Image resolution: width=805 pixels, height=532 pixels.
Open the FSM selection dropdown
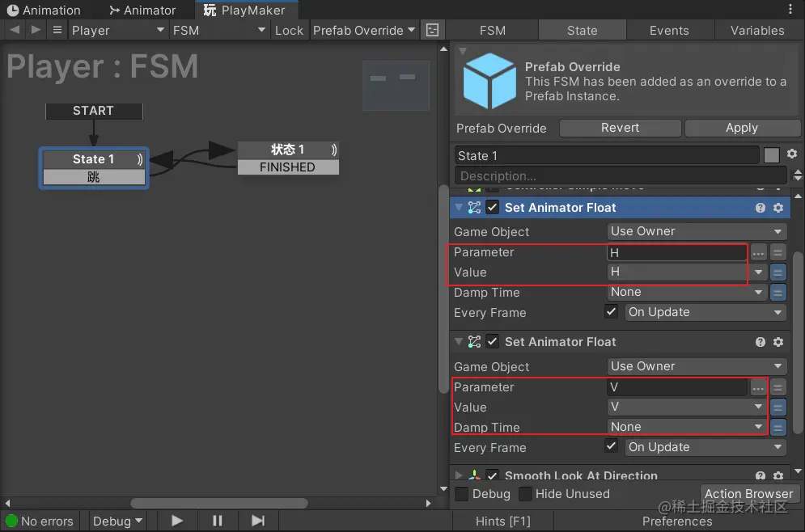coord(219,30)
